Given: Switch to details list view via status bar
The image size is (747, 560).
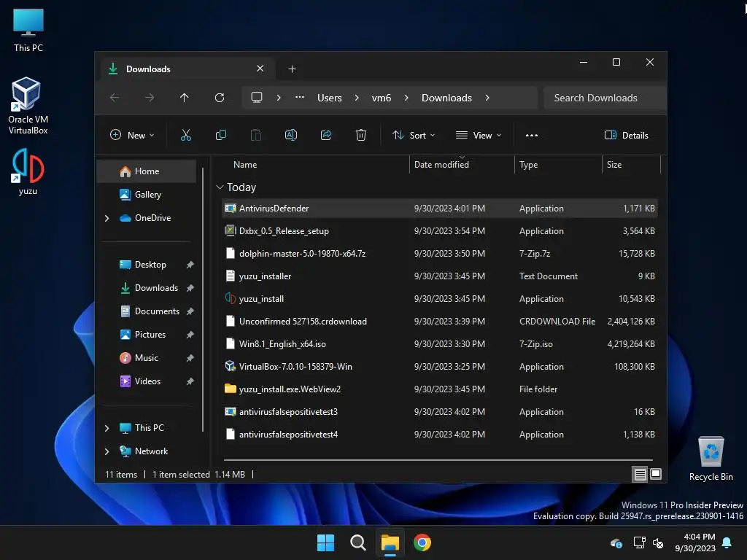Looking at the screenshot, I should point(640,474).
